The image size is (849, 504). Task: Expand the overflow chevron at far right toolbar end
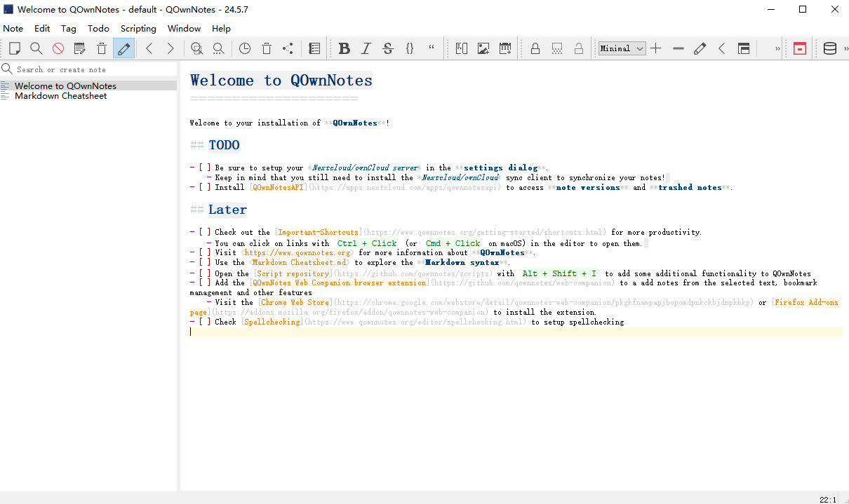[x=845, y=48]
